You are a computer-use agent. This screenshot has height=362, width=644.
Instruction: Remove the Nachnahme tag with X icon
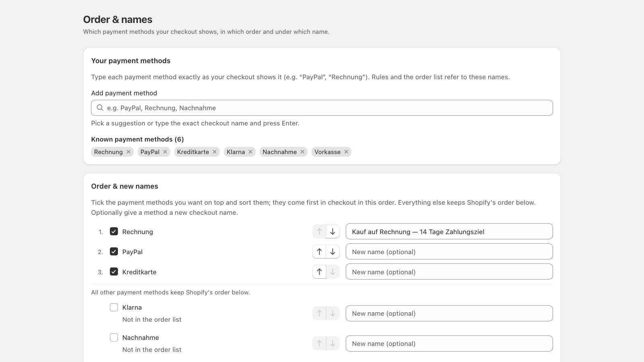(302, 152)
